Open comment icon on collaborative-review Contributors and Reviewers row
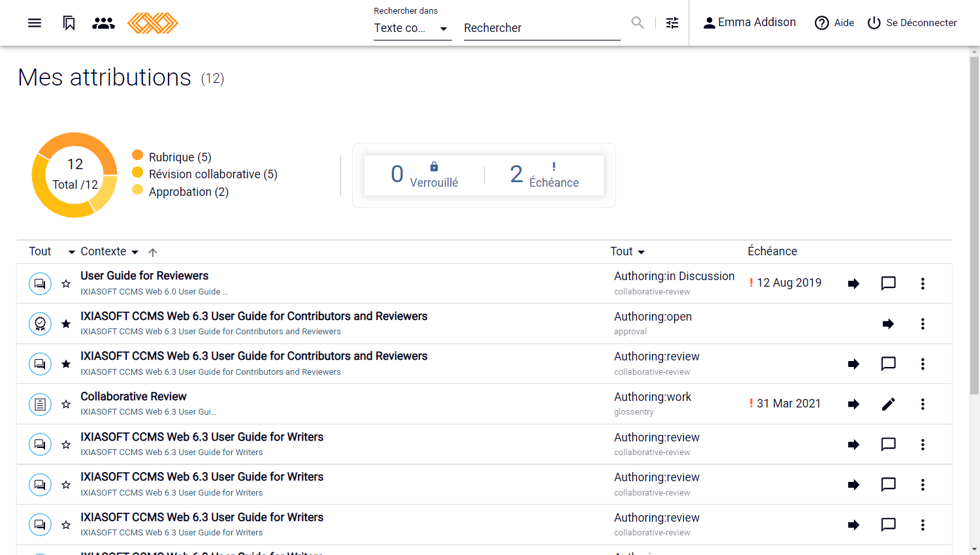This screenshot has width=980, height=555. point(889,364)
